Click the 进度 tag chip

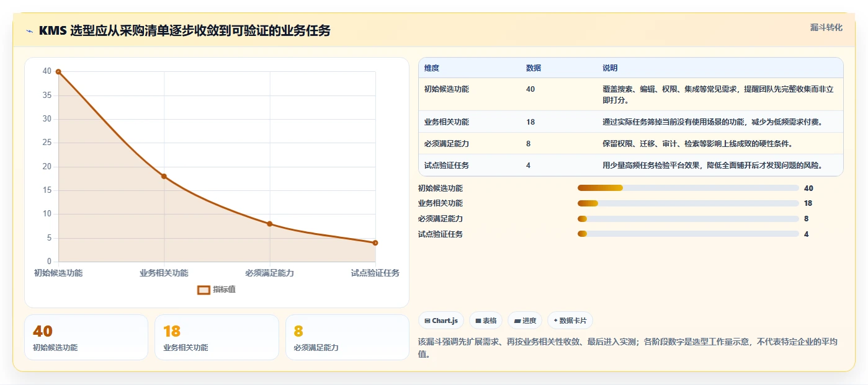[525, 321]
